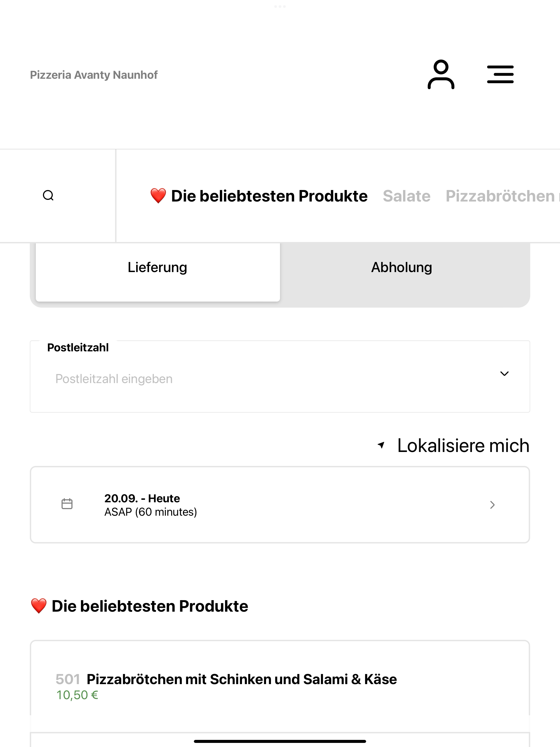
Task: Tap the red heart in category bar
Action: (158, 196)
